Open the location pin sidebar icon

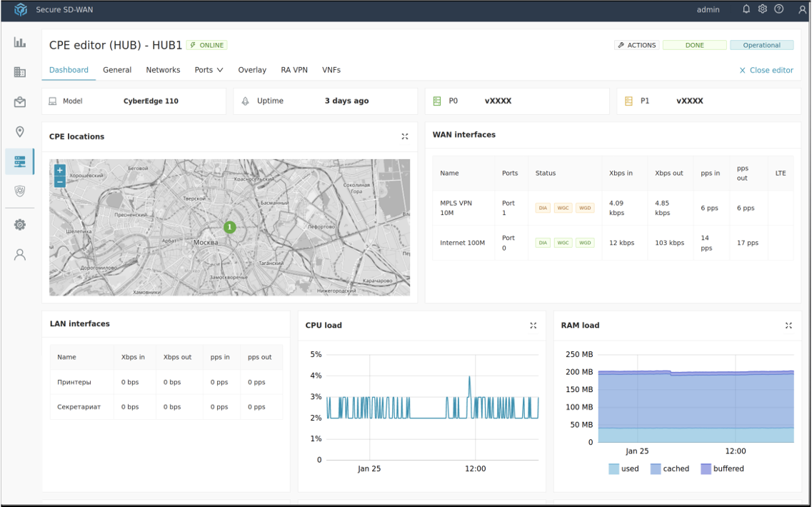(x=20, y=131)
